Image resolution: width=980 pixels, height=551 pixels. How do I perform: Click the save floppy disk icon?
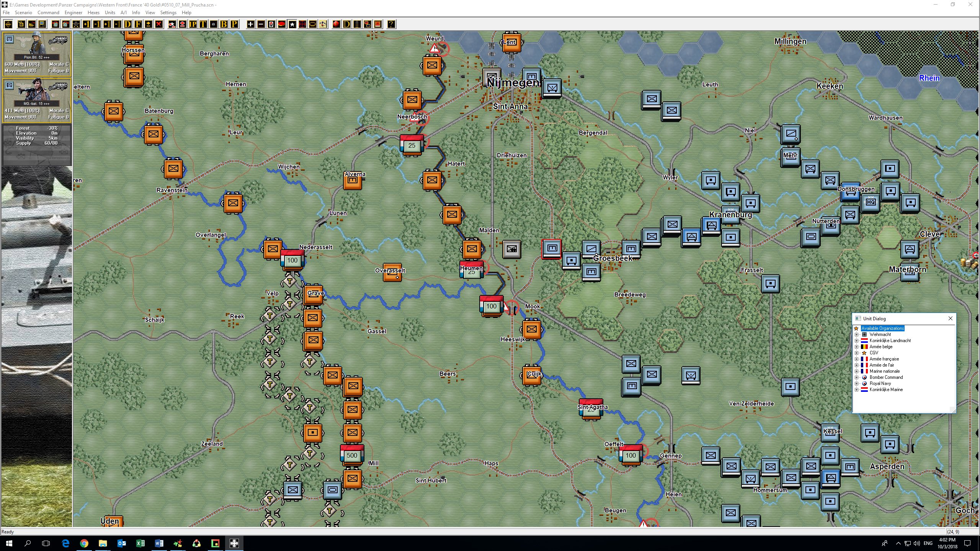tap(42, 24)
